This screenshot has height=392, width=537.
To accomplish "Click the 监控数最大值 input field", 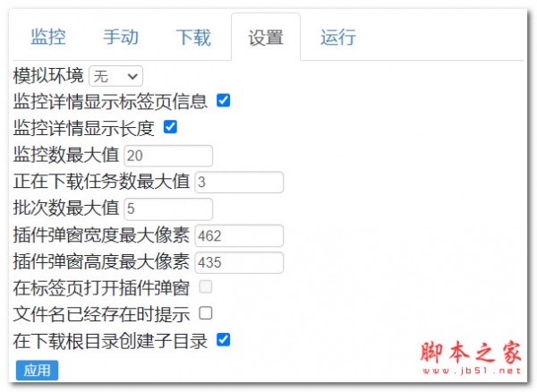I will tap(168, 156).
